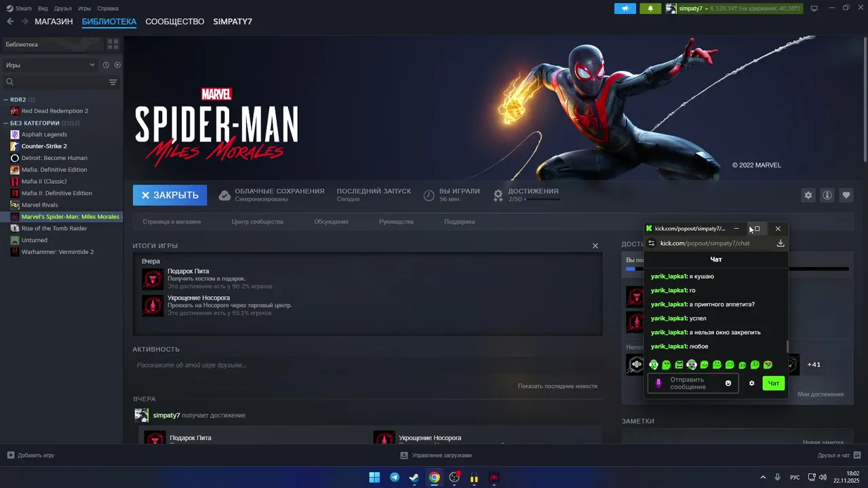Open the Игры library filter dropdown

(x=50, y=65)
